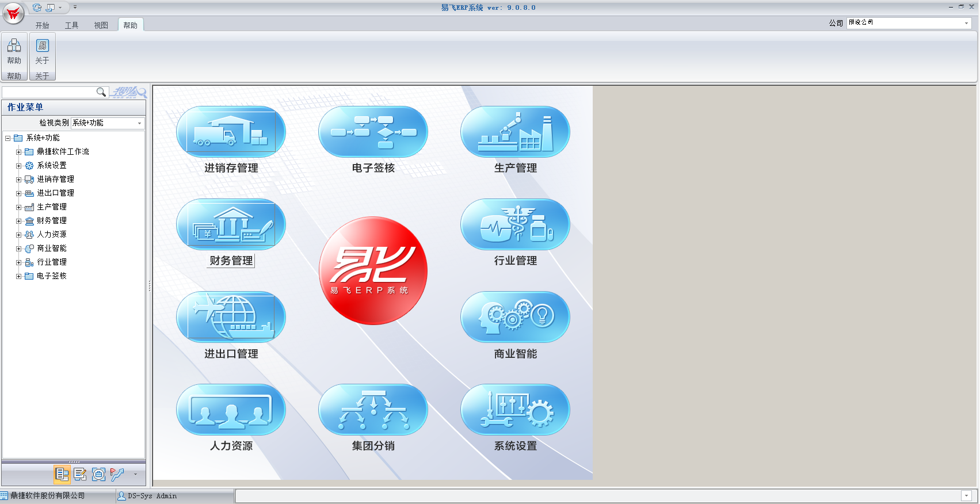Viewport: 980px width, 504px height.
Task: Click the building icon beside 鼎捷软件股份有限公司
Action: coord(5,495)
